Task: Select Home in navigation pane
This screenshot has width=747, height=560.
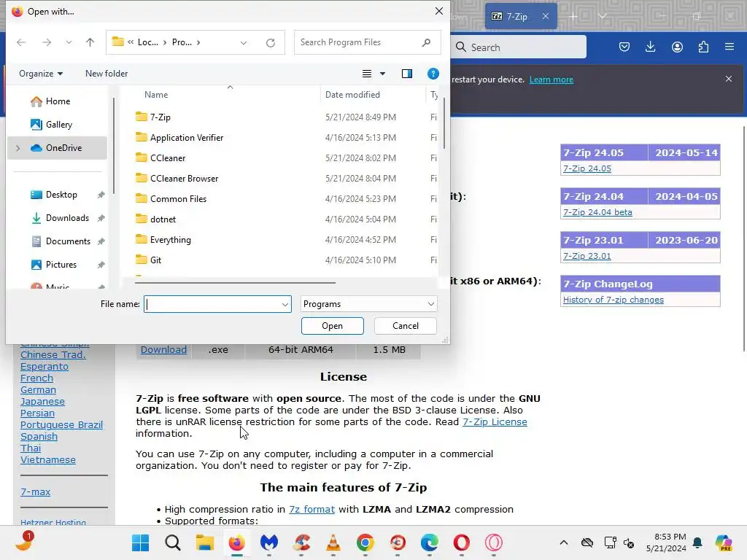Action: click(57, 101)
